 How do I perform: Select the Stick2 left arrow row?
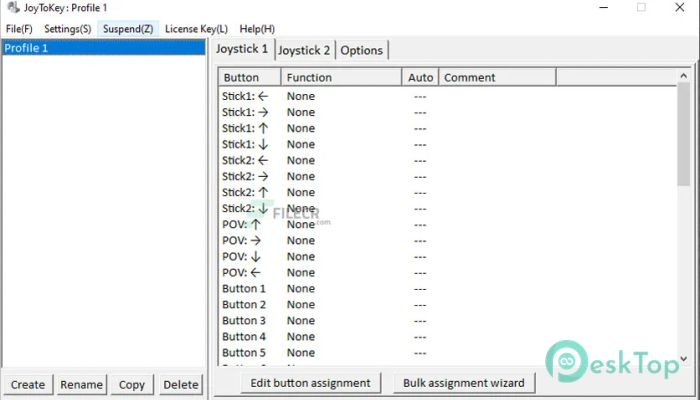448,161
